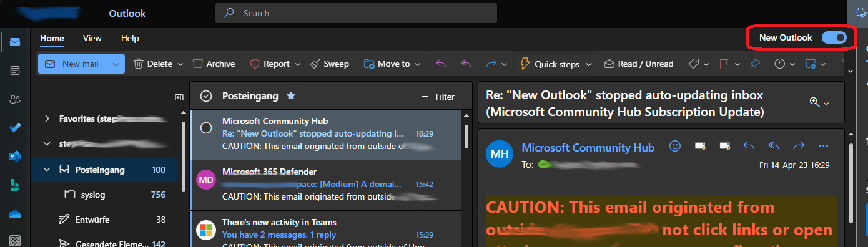868x247 pixels.
Task: Click the Microsoft Community Hub sender link
Action: pos(588,147)
